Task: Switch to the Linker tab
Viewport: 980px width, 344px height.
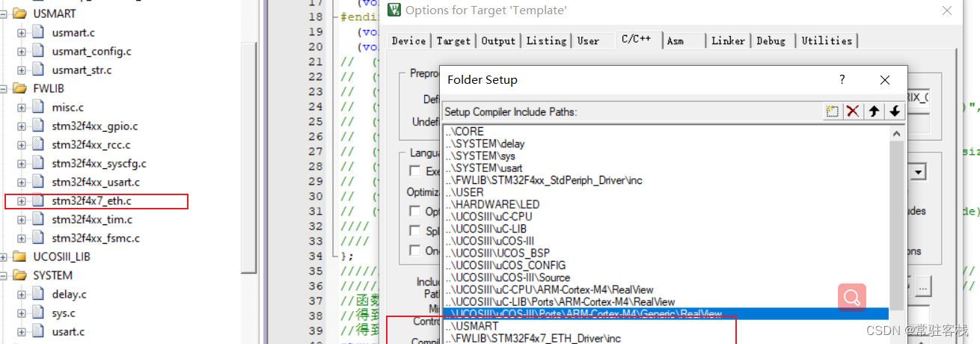Action: 728,41
